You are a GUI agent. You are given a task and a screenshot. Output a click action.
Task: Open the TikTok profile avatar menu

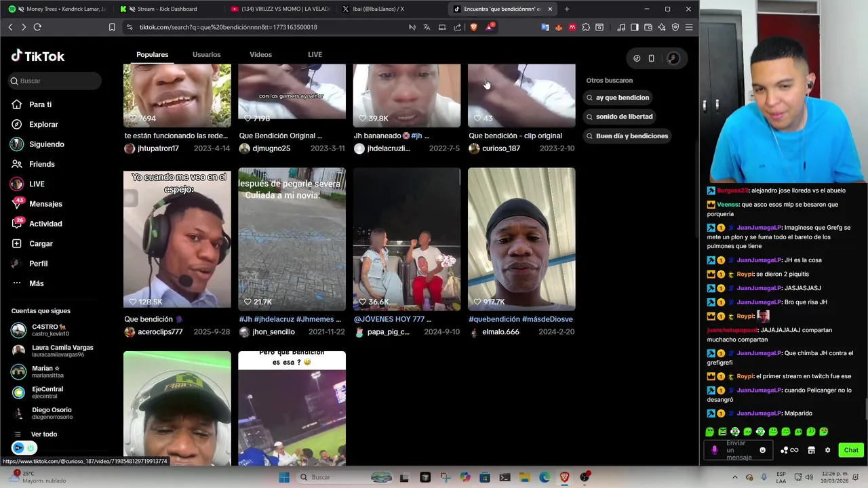pyautogui.click(x=673, y=58)
